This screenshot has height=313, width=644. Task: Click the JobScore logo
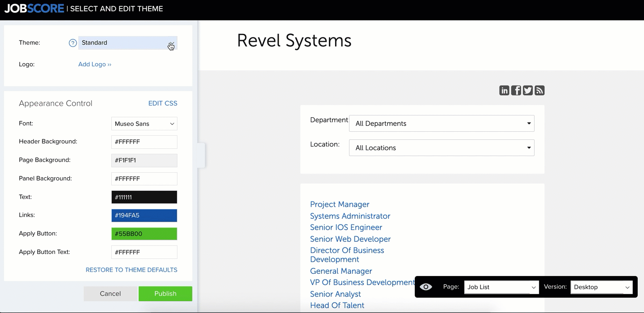click(x=34, y=9)
